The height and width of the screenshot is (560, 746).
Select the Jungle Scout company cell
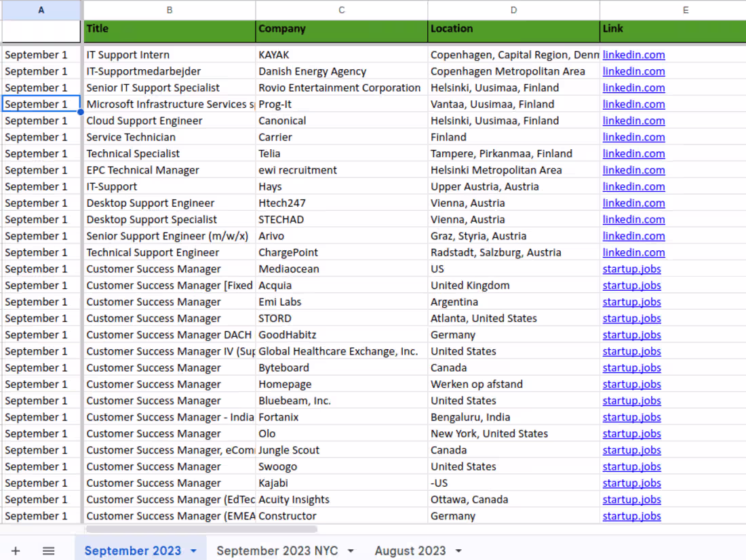tap(342, 450)
